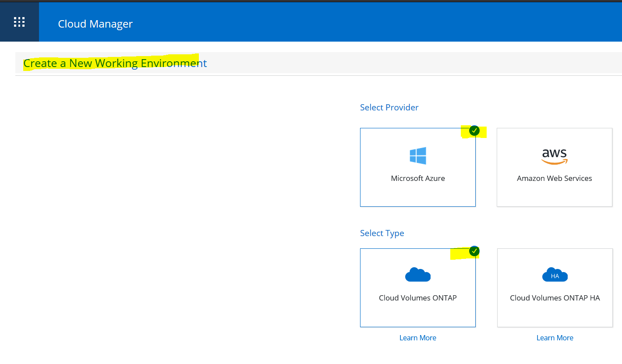The width and height of the screenshot is (622, 364).
Task: Select the Amazon Web Services provider card
Action: coord(555,167)
